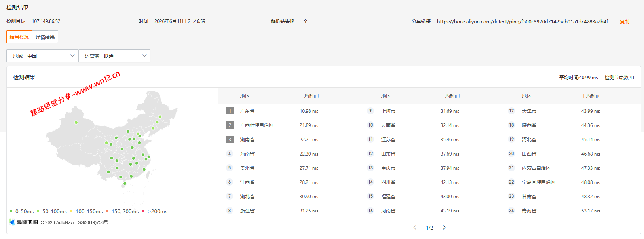
Task: Click the 山东省 region cell
Action: point(388,154)
